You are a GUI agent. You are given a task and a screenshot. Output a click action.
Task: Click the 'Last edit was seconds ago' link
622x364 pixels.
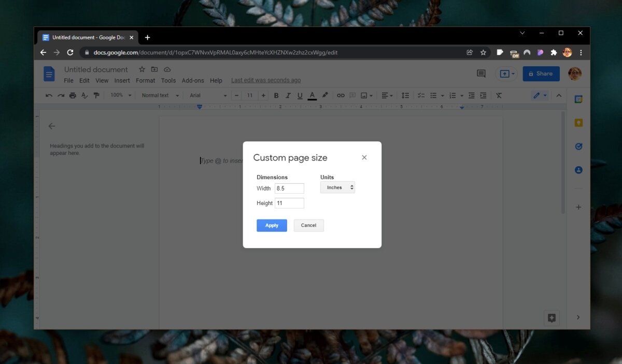pyautogui.click(x=266, y=80)
